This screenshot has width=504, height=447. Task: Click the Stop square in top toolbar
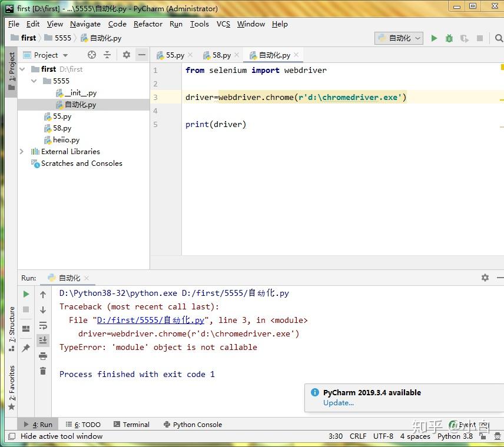(480, 38)
